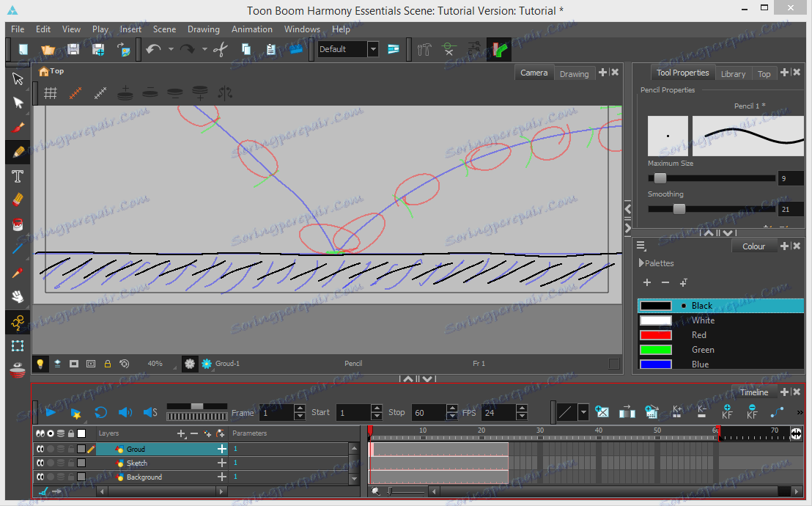Image resolution: width=812 pixels, height=506 pixels.
Task: Expand the Palettes section
Action: (x=642, y=263)
